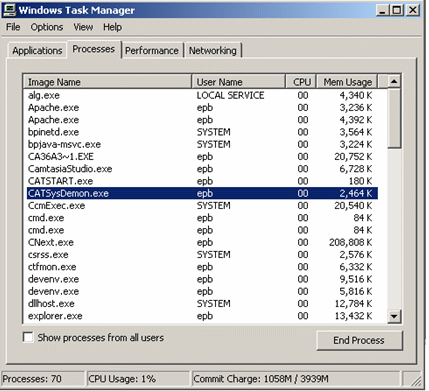Select the CA36A3~1.EXE process
The width and height of the screenshot is (429, 391).
[202, 157]
